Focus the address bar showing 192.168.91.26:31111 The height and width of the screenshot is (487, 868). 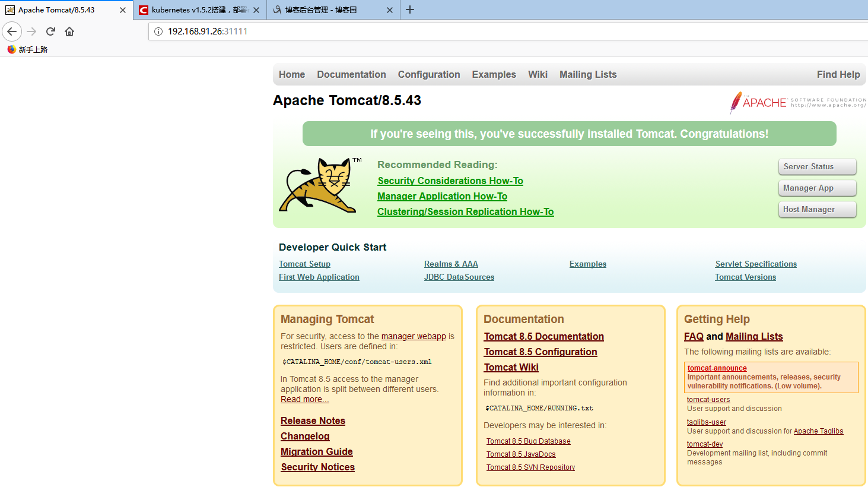point(475,31)
